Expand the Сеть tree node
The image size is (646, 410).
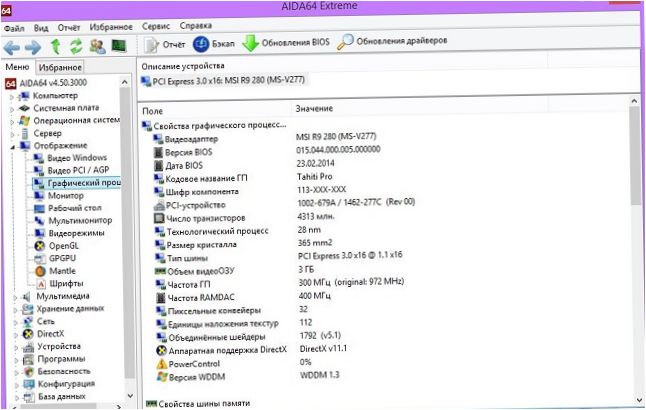pyautogui.click(x=15, y=323)
